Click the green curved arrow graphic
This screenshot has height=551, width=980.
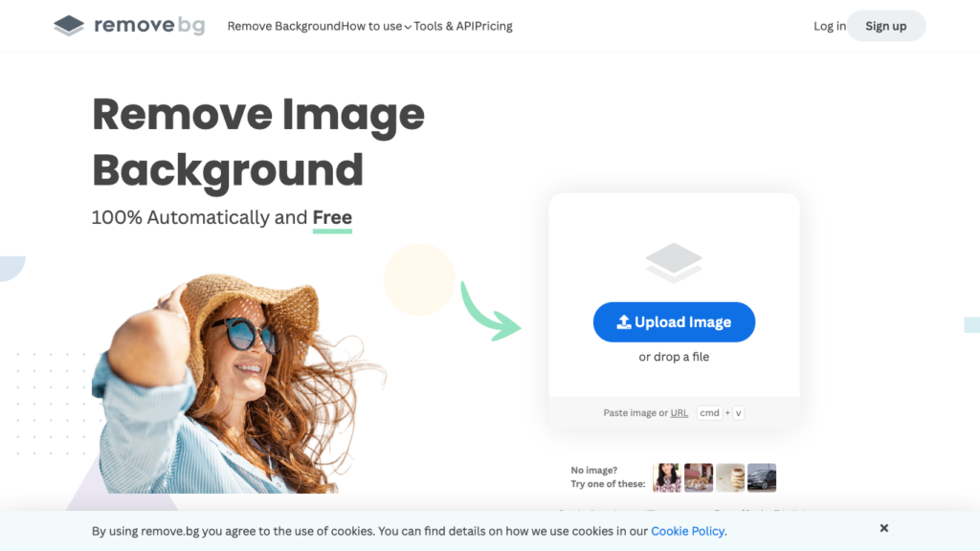click(x=489, y=311)
